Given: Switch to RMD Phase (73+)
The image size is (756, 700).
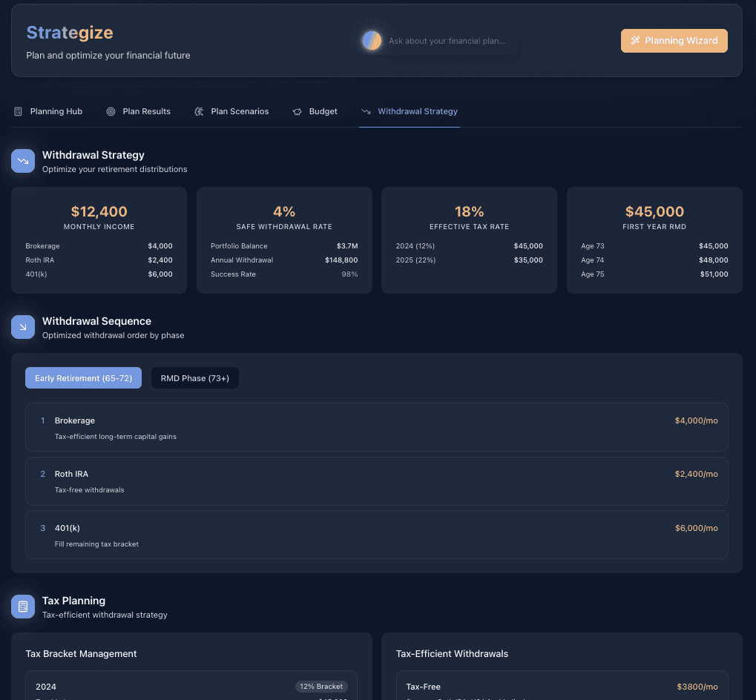Looking at the screenshot, I should [194, 378].
